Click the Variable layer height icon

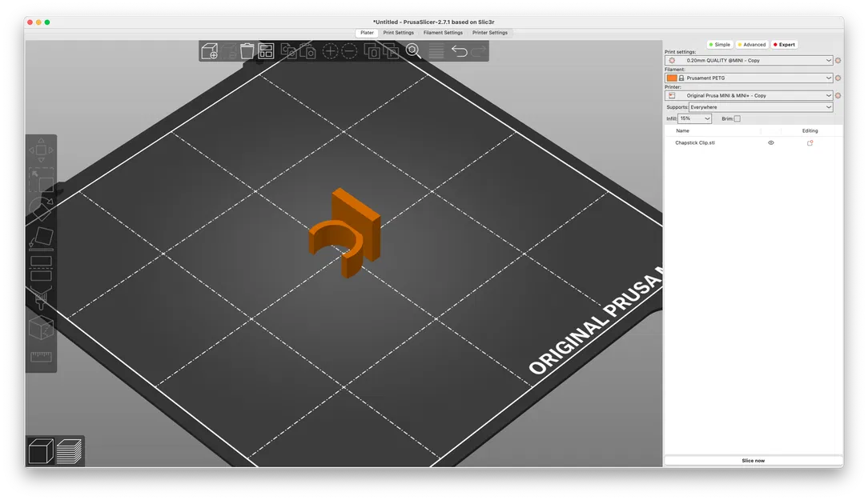click(x=436, y=51)
